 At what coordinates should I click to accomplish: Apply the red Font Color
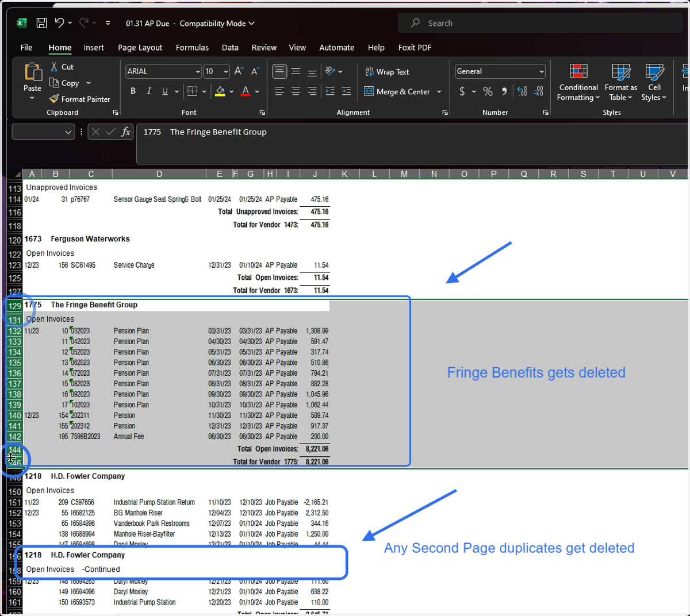[246, 91]
